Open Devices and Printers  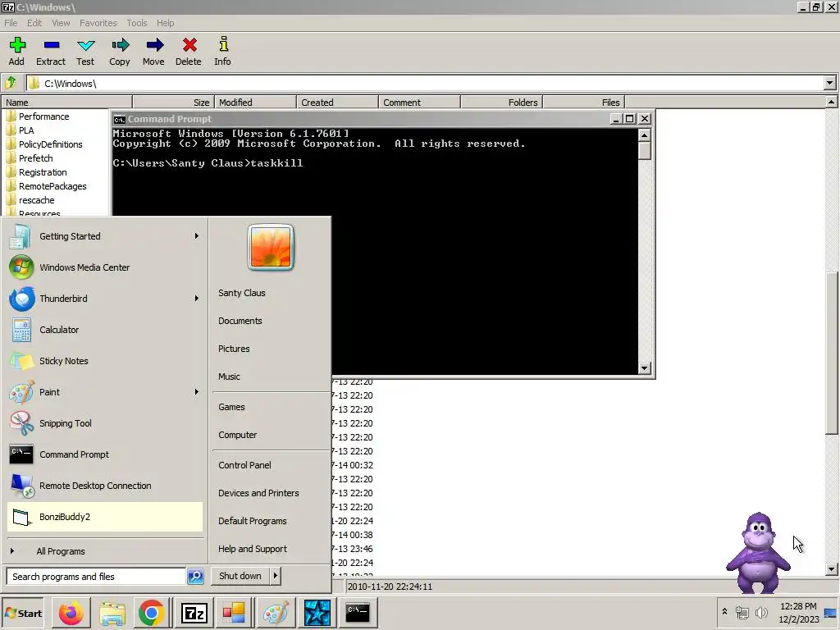pos(258,493)
